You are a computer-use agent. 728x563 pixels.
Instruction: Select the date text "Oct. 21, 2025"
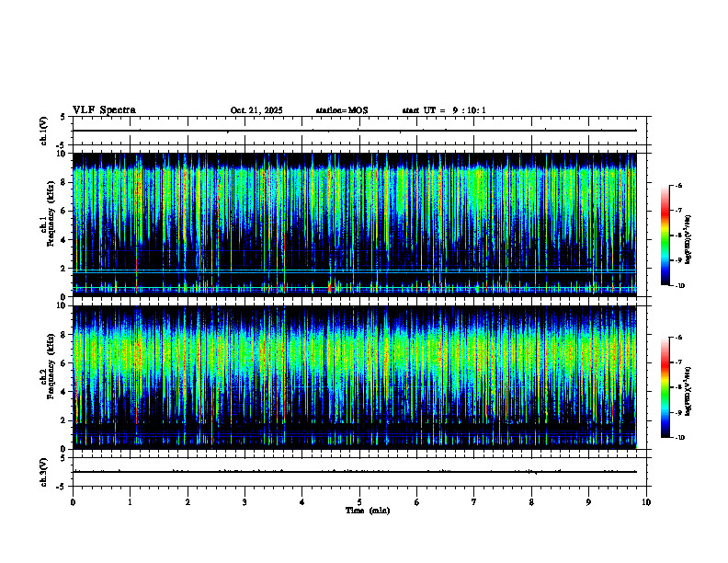(256, 110)
